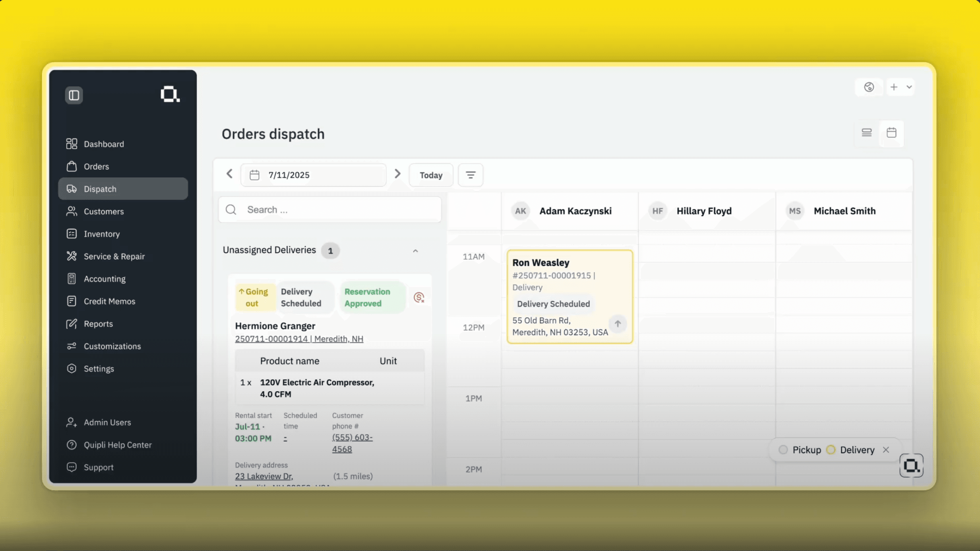980x551 pixels.
Task: Go to next day arrow
Action: click(x=397, y=174)
